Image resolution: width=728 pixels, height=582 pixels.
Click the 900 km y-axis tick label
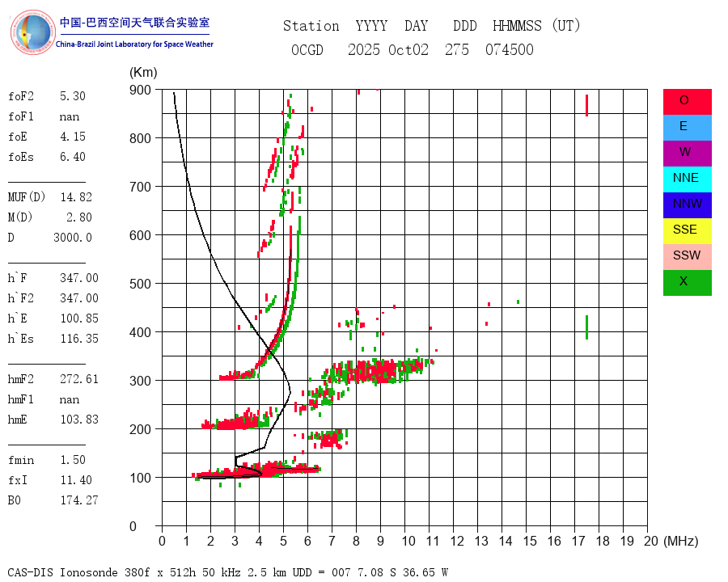[140, 90]
